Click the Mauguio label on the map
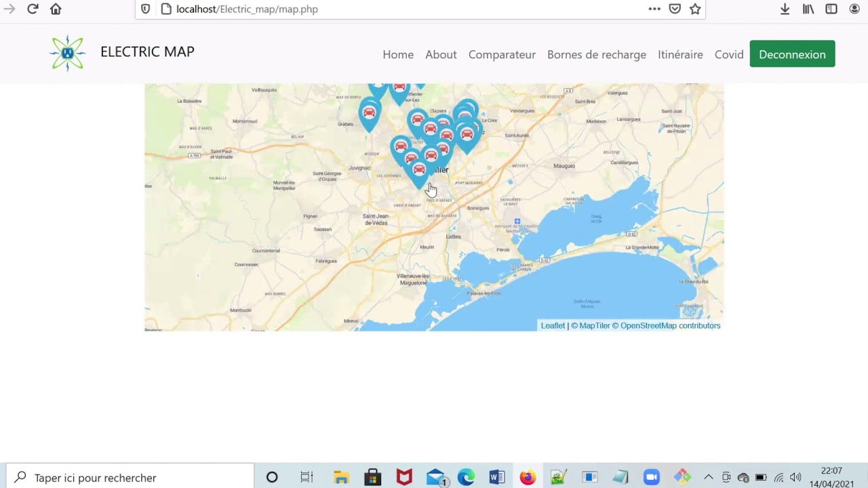Viewport: 868px width, 488px height. [x=564, y=165]
